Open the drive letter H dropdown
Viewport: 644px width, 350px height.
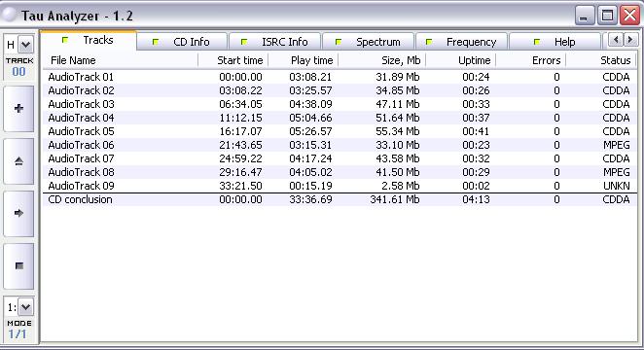point(25,45)
